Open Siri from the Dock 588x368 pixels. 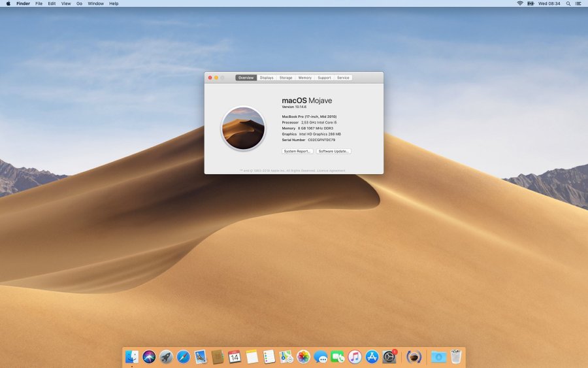click(149, 357)
